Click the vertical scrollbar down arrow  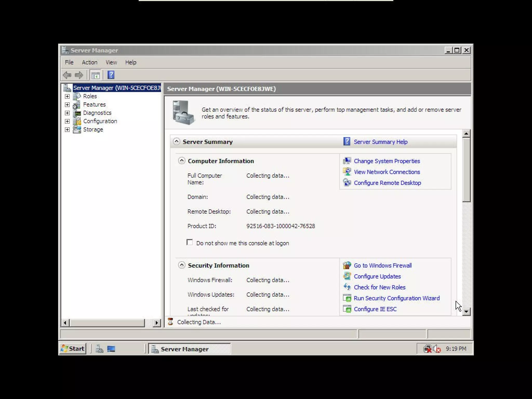coord(466,311)
